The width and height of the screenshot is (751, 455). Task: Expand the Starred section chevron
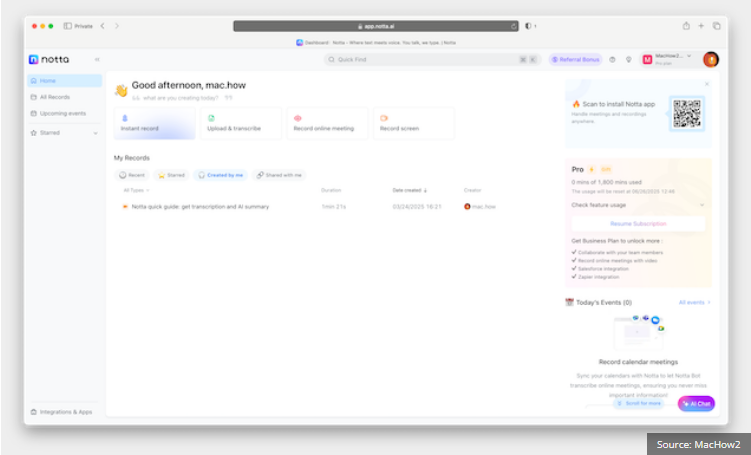(x=95, y=133)
